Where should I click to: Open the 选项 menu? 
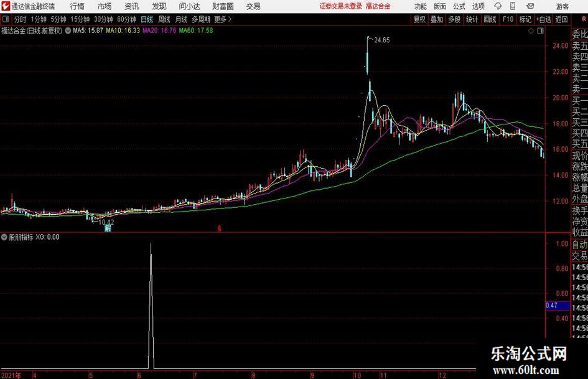478,6
